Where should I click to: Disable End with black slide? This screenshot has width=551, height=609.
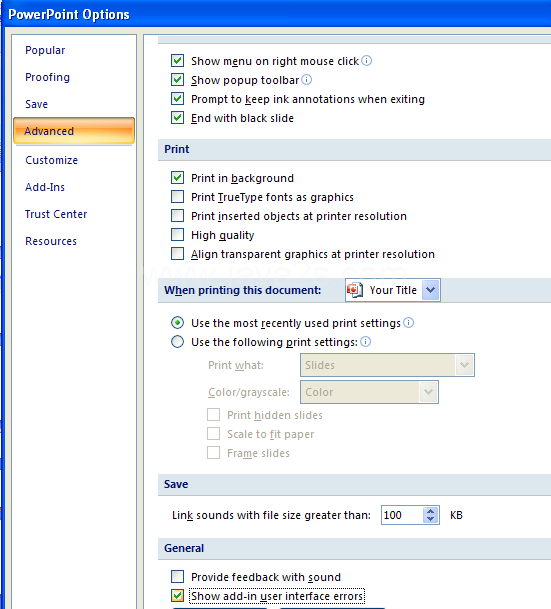[177, 118]
